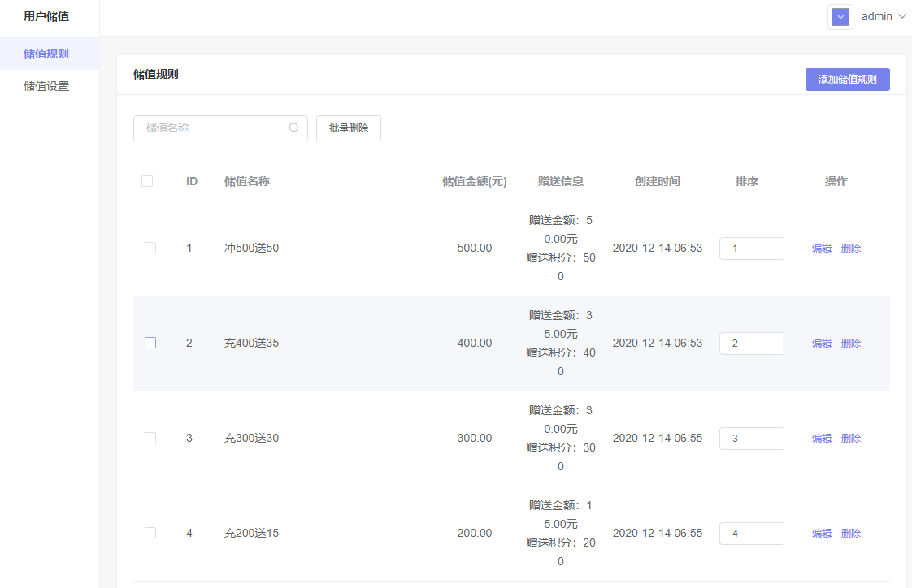Click the 添加储值规则 button
This screenshot has width=912, height=588.
pos(848,80)
